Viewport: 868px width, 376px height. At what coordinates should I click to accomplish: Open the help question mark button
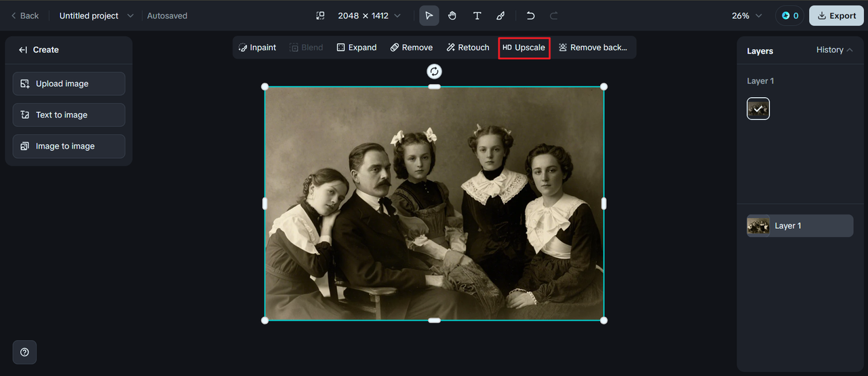pyautogui.click(x=24, y=352)
